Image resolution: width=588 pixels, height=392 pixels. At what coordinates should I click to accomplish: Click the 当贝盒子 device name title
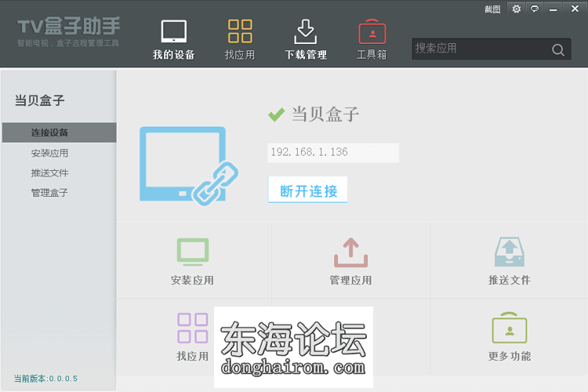(x=325, y=114)
